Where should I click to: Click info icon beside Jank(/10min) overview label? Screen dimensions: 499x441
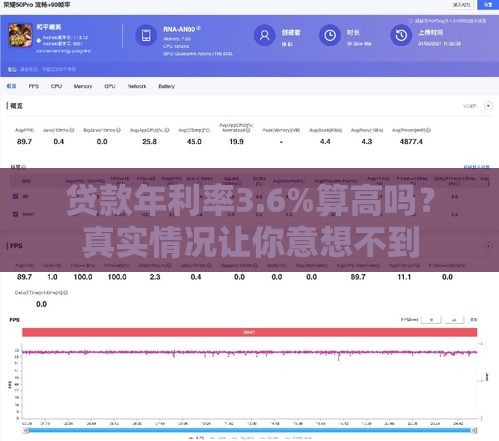pyautogui.click(x=72, y=130)
